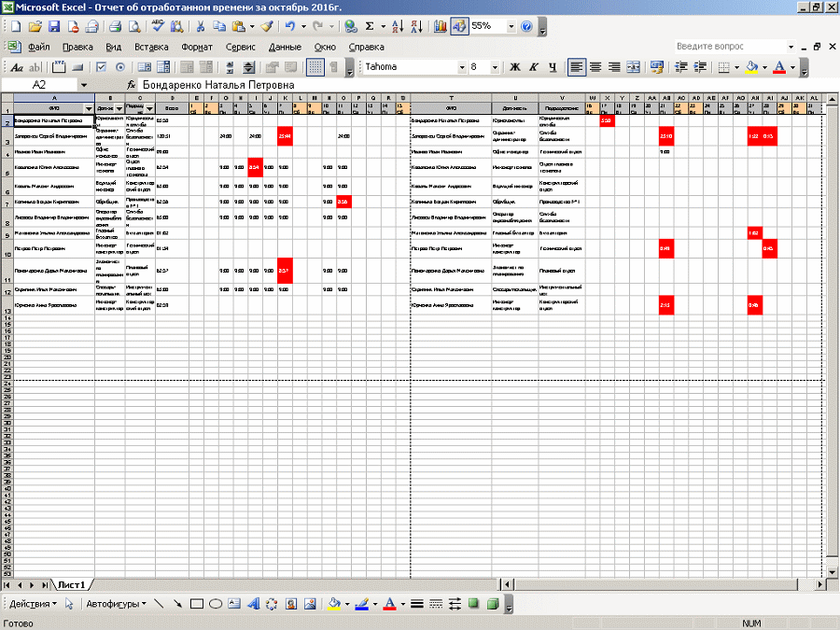Click the AutoSum sigma button
This screenshot has width=840, height=630.
click(370, 26)
